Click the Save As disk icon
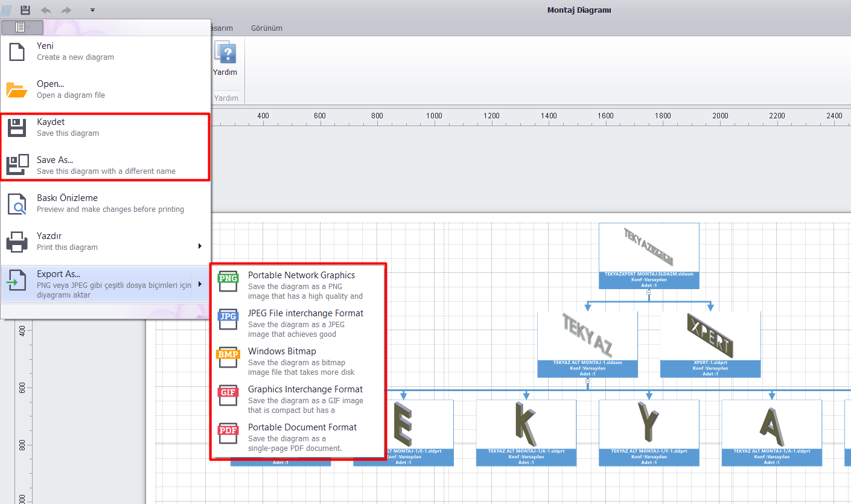Image resolution: width=851 pixels, height=504 pixels. [17, 165]
